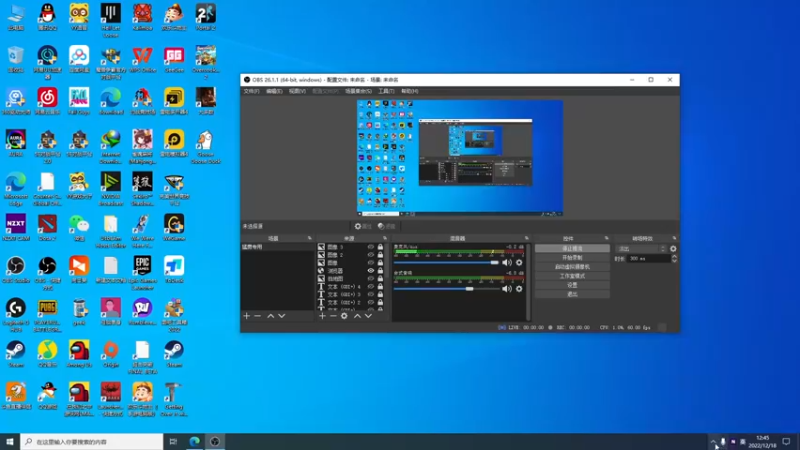Open NZXT CAM desktop shortcut
800x450 pixels.
tap(16, 228)
